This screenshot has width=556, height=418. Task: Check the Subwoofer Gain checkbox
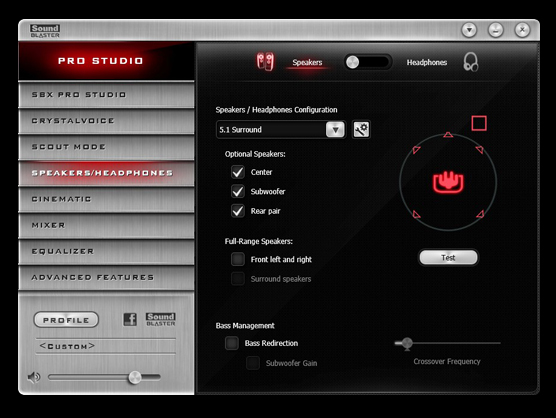coord(253,363)
